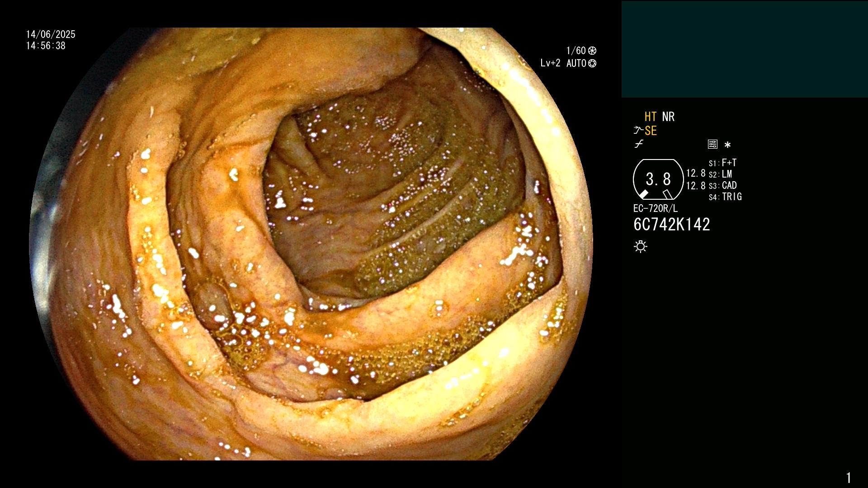Click the shutter speed icon beside 1/60
This screenshot has height=488, width=868.
pos(592,51)
